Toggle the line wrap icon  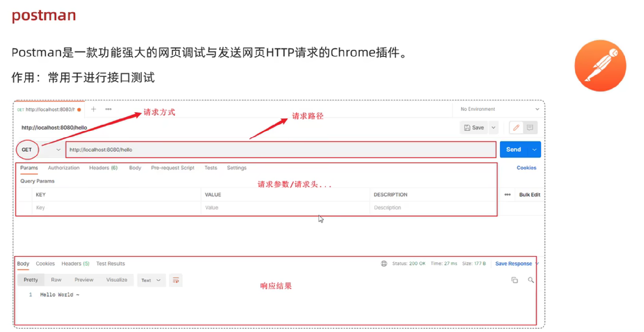point(176,280)
